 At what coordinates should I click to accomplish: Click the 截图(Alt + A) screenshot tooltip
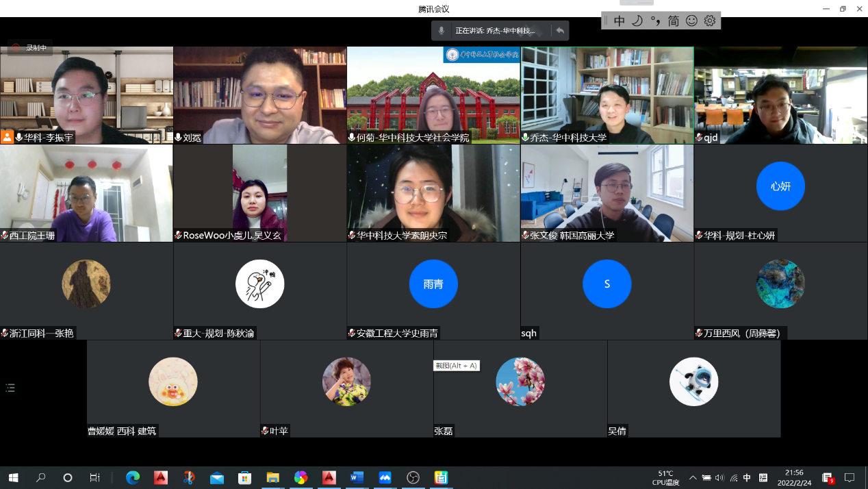pos(456,366)
